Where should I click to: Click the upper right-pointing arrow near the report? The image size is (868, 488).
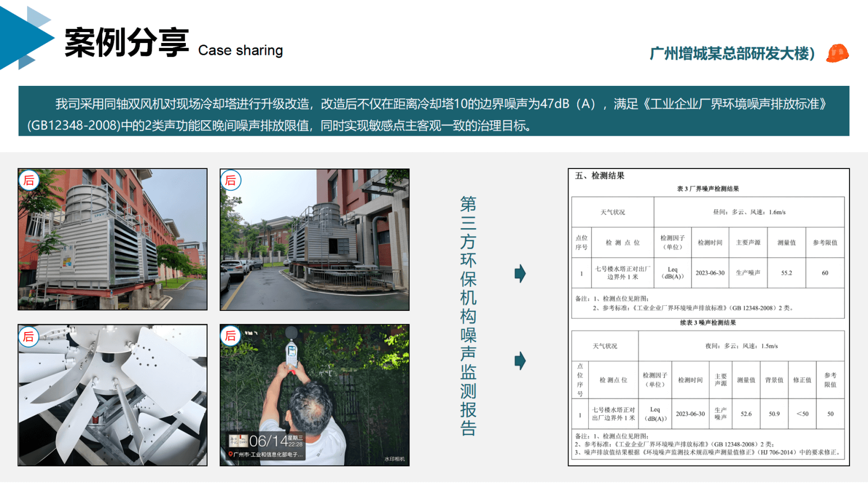tap(520, 273)
